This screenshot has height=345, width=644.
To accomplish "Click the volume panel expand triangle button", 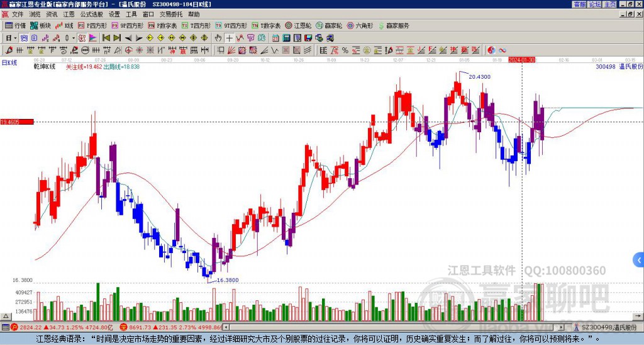I will tap(6, 316).
